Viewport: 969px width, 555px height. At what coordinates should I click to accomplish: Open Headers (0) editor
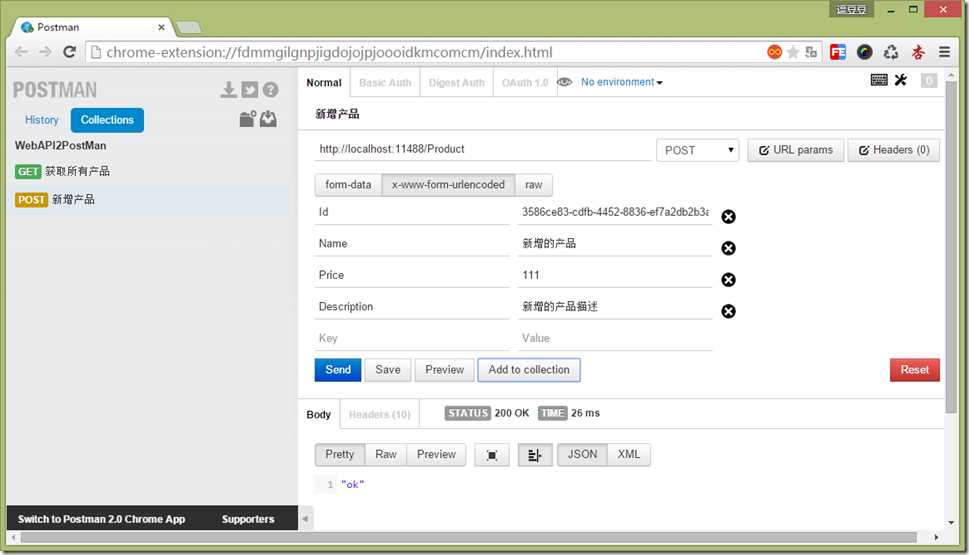click(894, 150)
